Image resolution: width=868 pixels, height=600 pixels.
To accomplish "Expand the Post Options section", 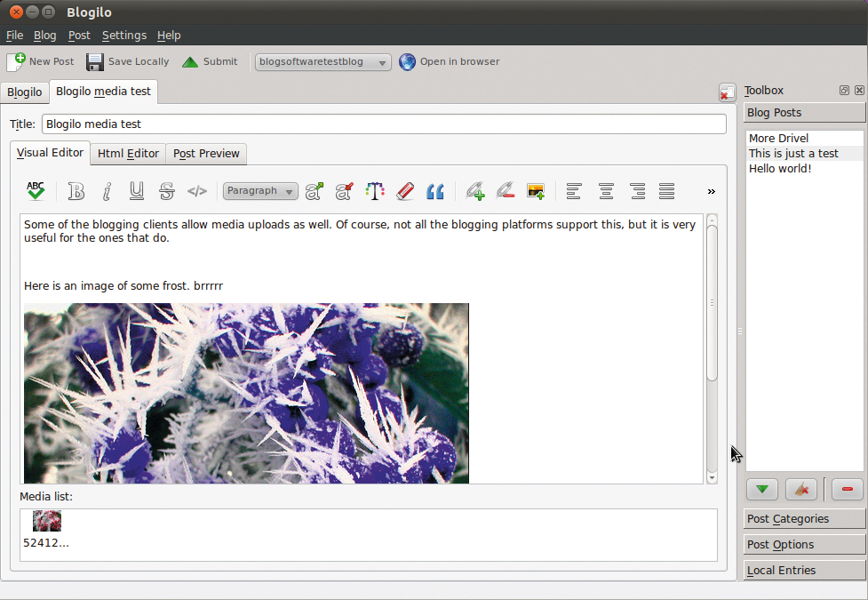I will point(804,545).
